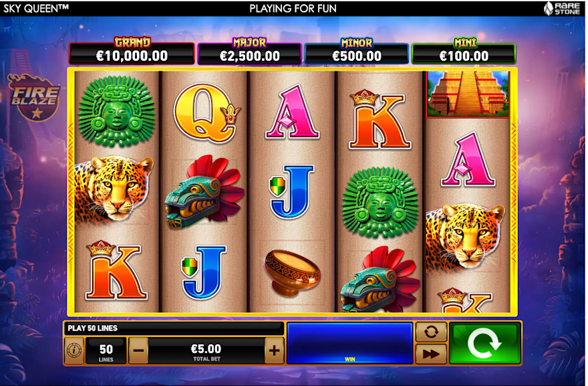This screenshot has height=386, width=588.
Task: Enable turbo mode with the fast-forward arrows
Action: [431, 354]
